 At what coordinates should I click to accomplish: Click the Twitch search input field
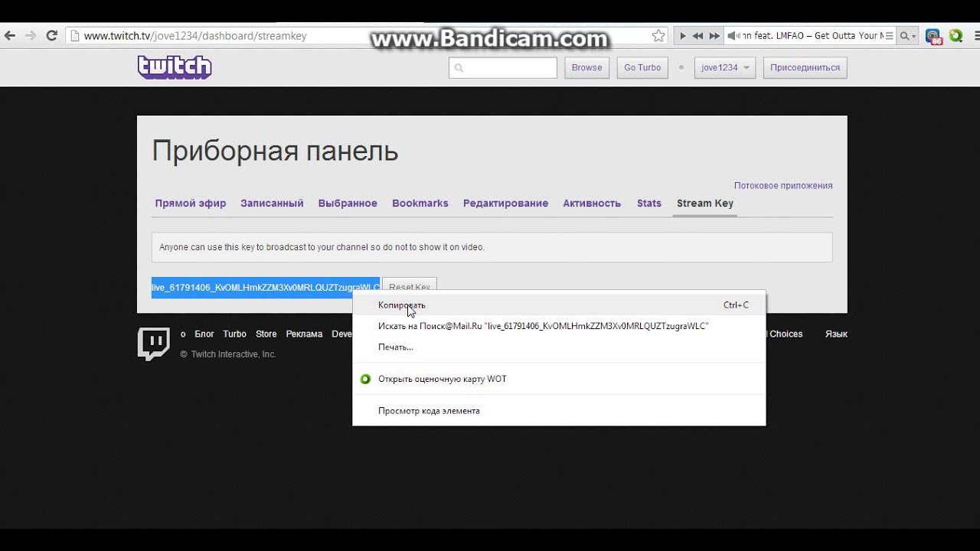point(503,67)
